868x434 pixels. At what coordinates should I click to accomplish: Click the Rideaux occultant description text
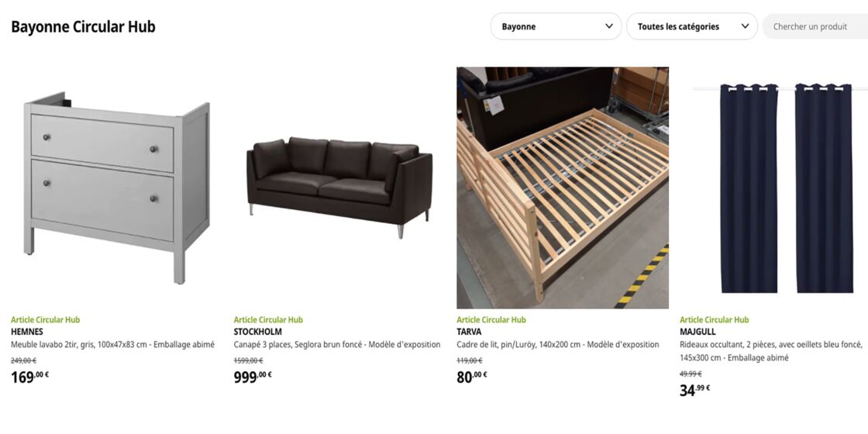coord(771,351)
